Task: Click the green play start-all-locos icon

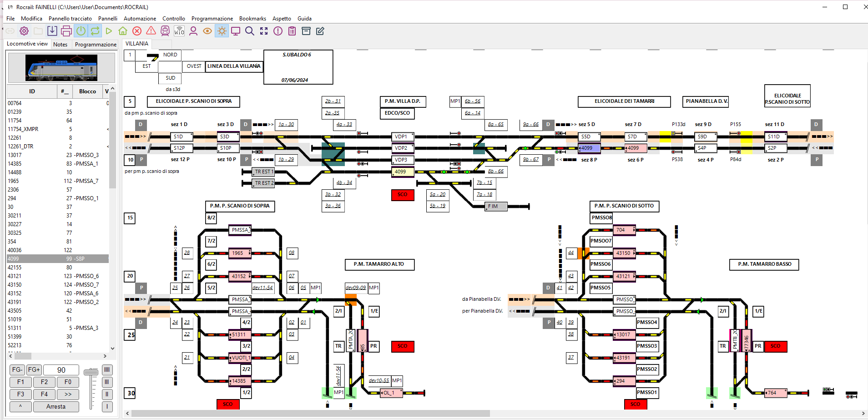Action: (109, 31)
